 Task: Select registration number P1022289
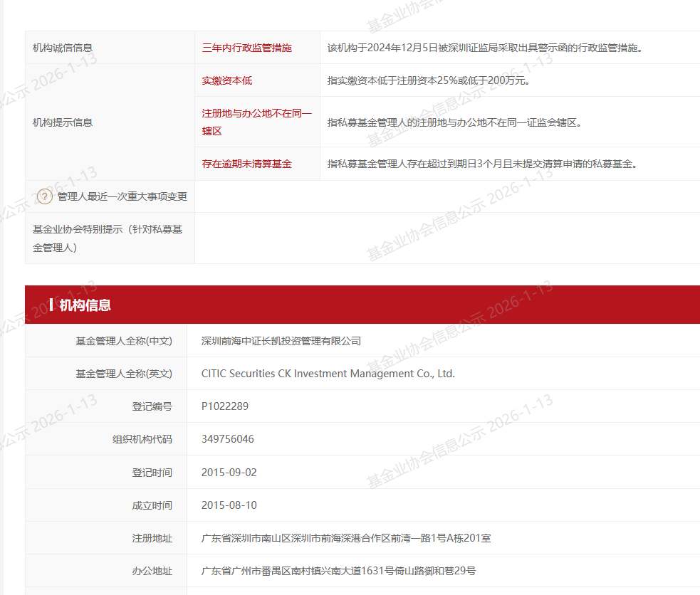coord(225,406)
